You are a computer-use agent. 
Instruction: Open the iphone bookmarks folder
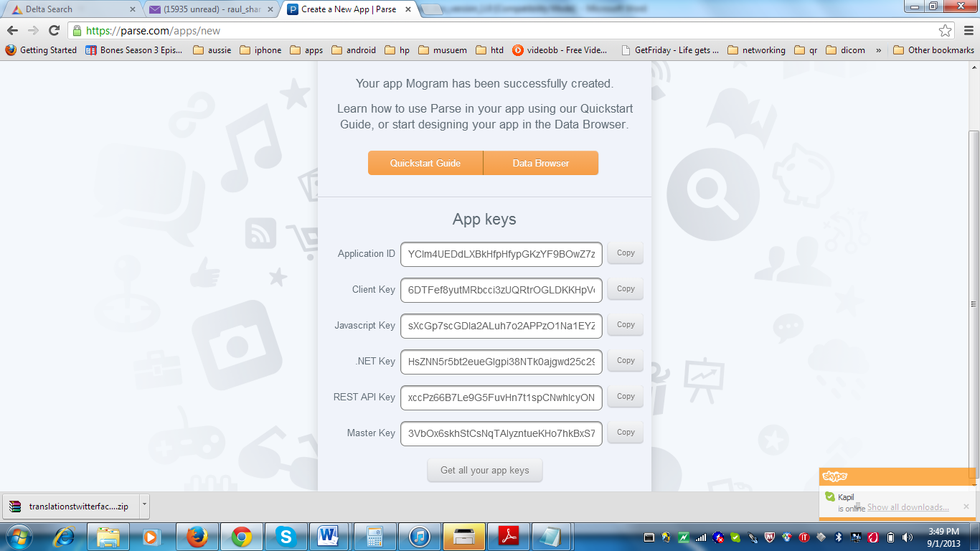click(260, 50)
